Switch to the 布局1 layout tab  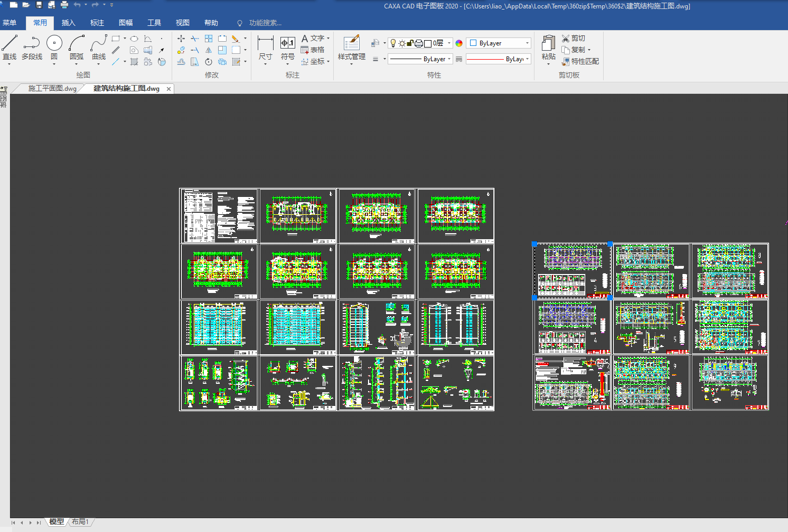click(80, 522)
